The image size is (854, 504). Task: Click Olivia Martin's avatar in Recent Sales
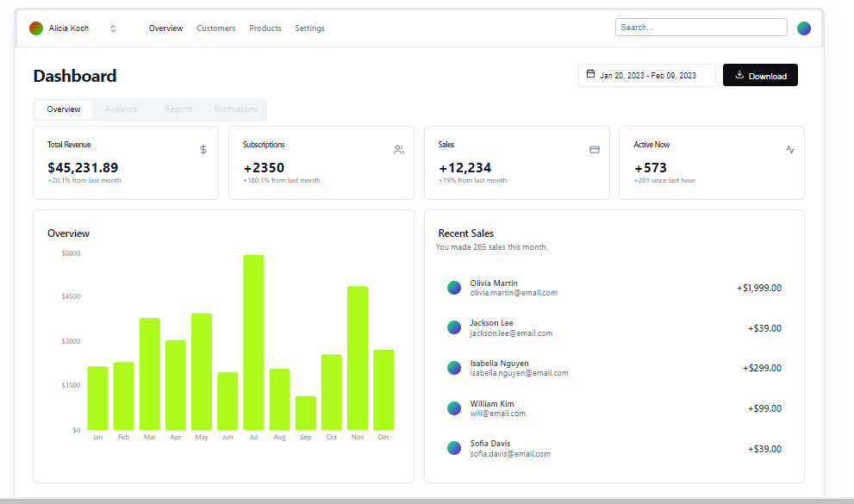click(x=454, y=288)
